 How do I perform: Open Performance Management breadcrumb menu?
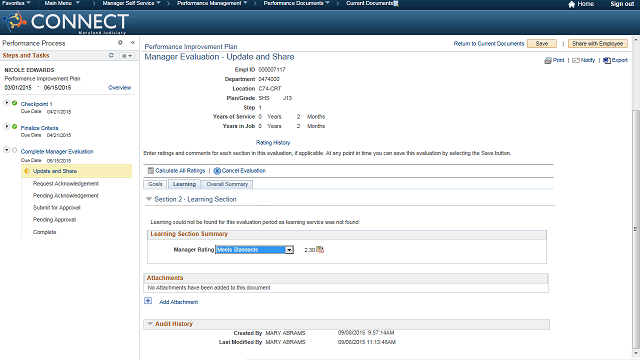click(x=212, y=3)
